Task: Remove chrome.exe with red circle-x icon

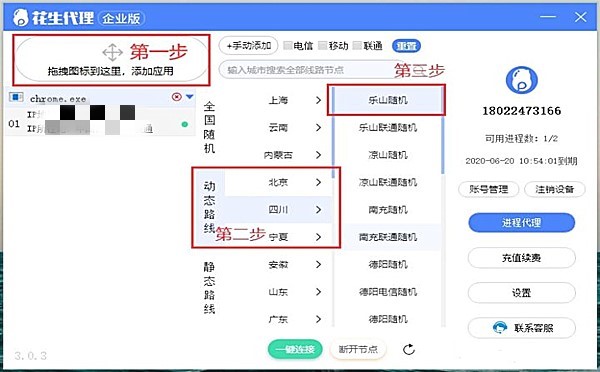Action: coord(176,97)
